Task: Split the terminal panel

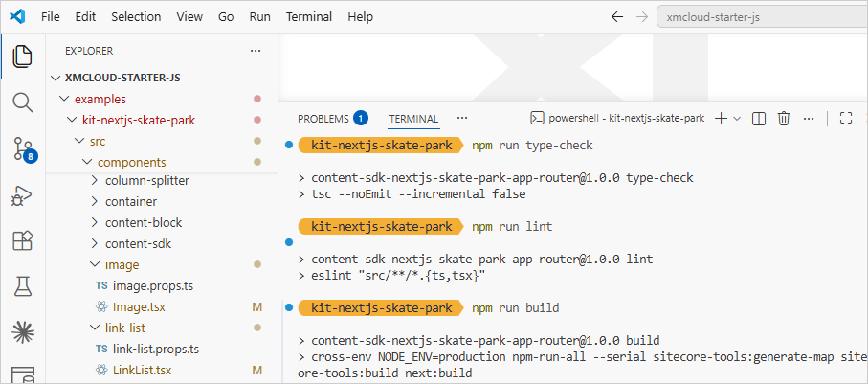Action: 758,118
